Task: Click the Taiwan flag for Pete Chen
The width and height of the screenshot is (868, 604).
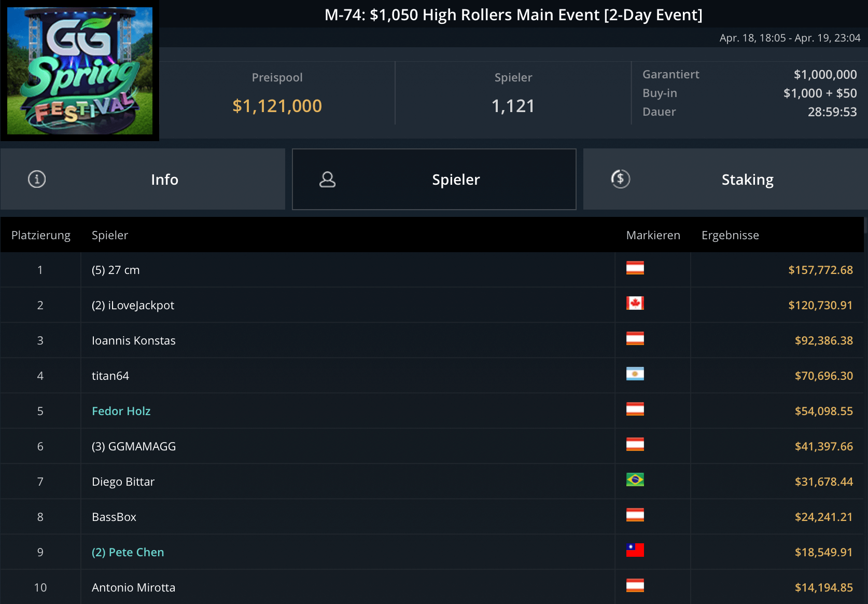Action: tap(635, 550)
